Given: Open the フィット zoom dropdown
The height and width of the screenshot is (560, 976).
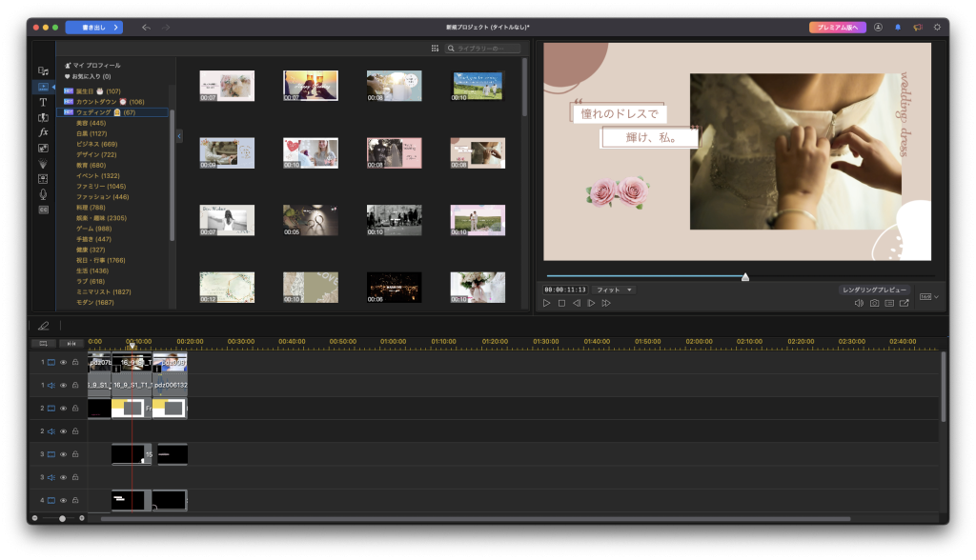Looking at the screenshot, I should tap(614, 290).
